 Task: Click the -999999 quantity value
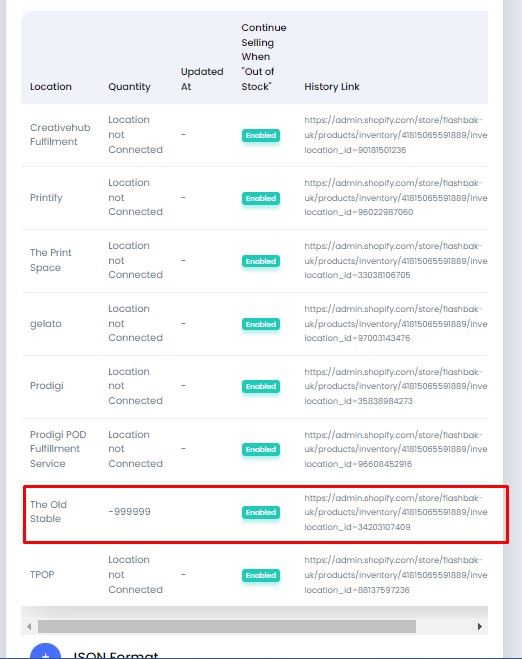click(x=129, y=511)
